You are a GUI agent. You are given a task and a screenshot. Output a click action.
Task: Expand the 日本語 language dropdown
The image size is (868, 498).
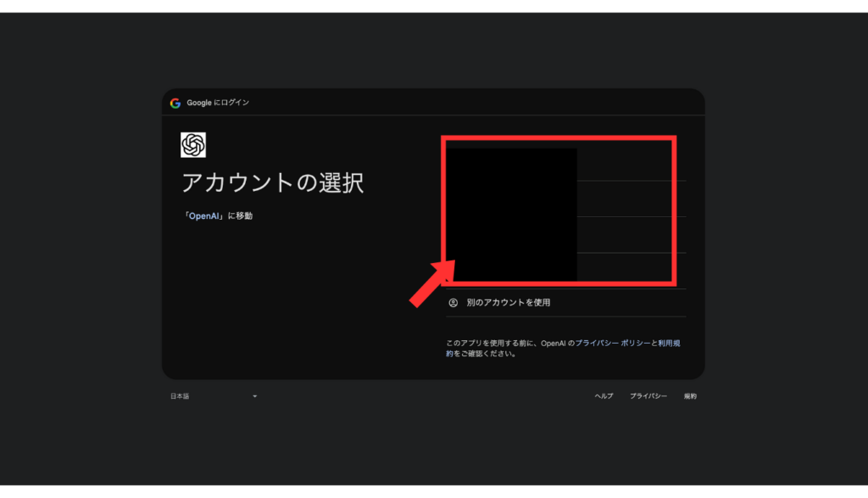(214, 396)
